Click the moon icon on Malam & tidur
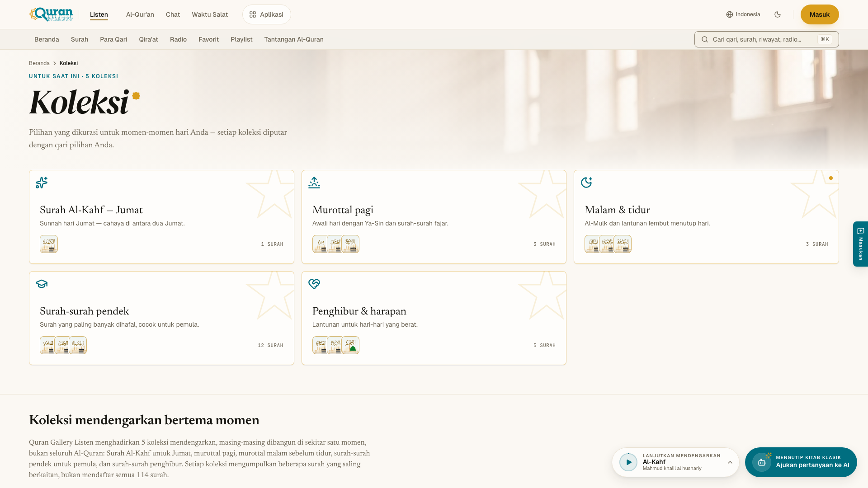Viewport: 868px width, 488px height. click(x=586, y=183)
